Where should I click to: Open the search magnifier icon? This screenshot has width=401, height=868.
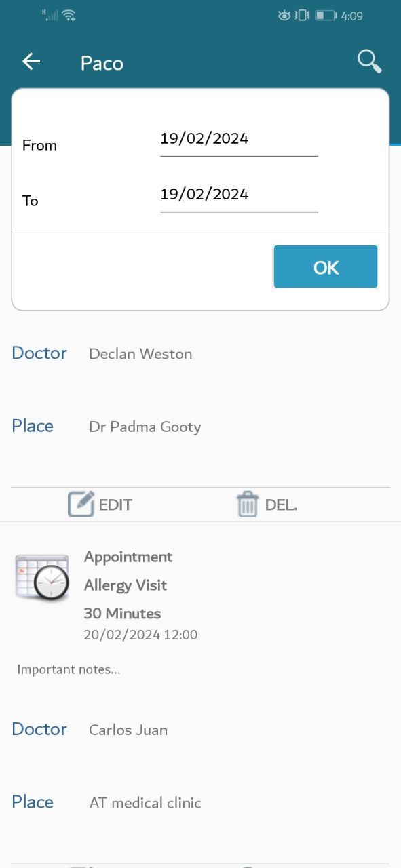point(369,62)
